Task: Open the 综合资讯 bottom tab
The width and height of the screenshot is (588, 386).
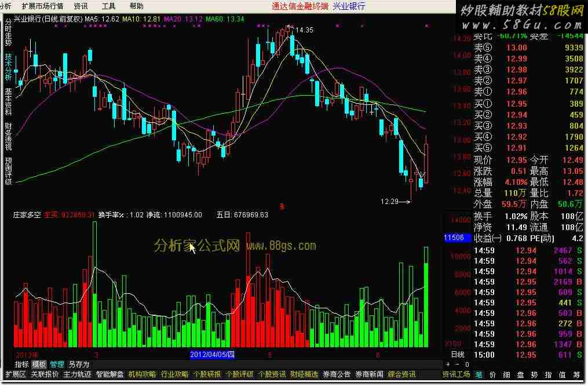Action: pyautogui.click(x=401, y=374)
